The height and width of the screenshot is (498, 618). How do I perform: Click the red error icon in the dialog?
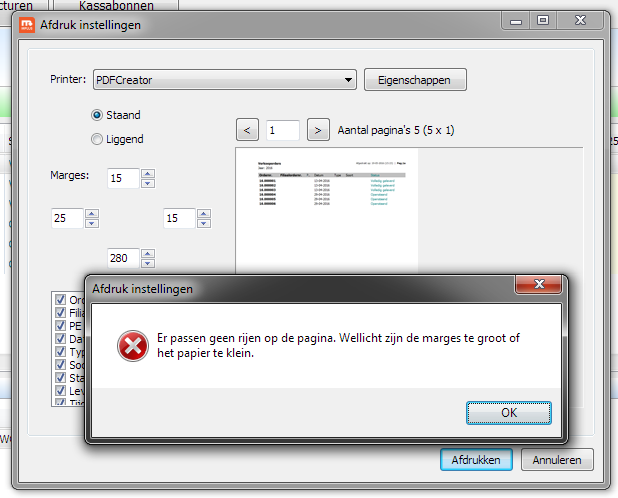133,346
